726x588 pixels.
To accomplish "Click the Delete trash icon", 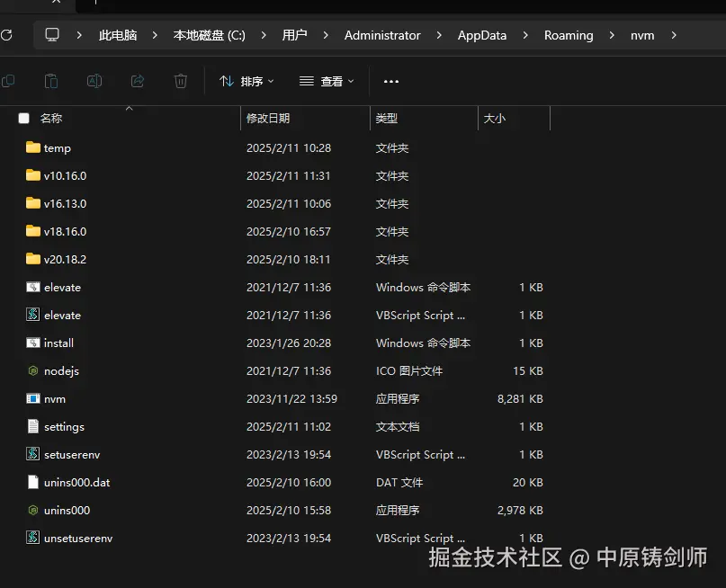I will coord(180,81).
